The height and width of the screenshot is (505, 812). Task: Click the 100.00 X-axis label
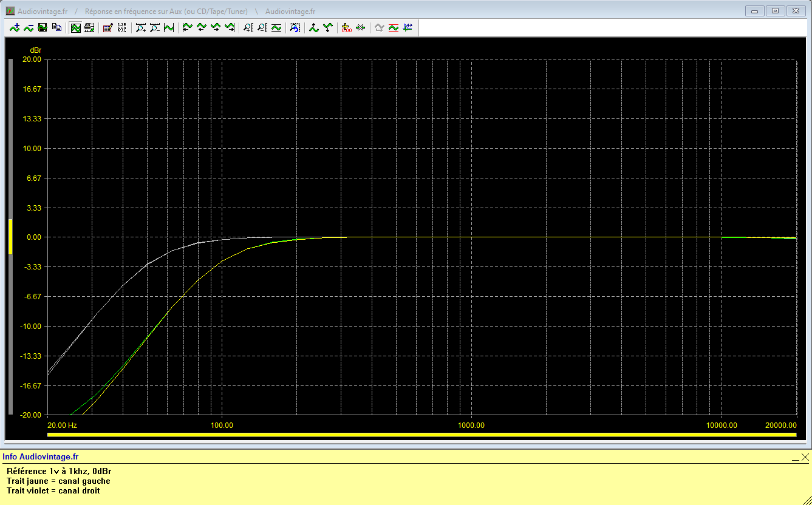tap(222, 425)
